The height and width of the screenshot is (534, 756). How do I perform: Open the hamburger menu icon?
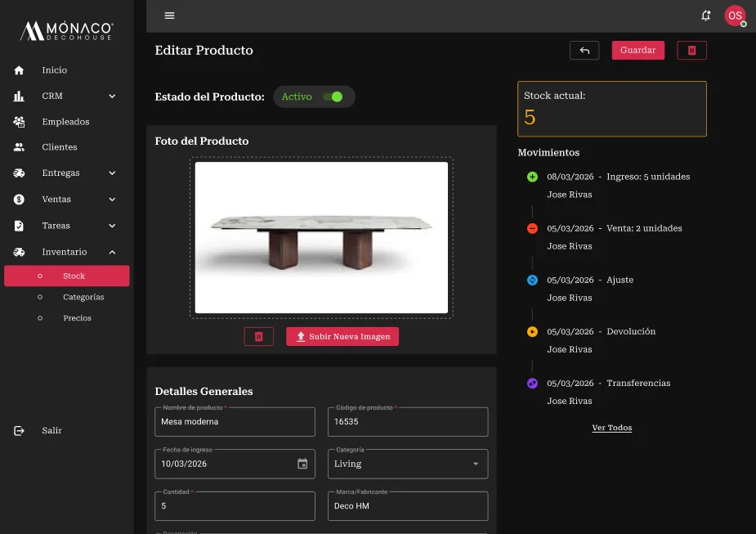click(169, 16)
